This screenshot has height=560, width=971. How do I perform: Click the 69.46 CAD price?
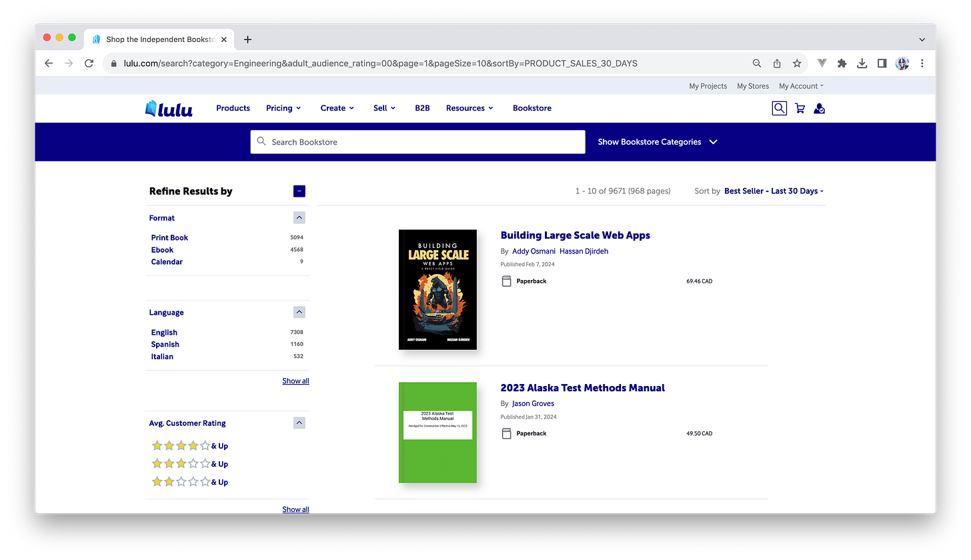pos(699,281)
